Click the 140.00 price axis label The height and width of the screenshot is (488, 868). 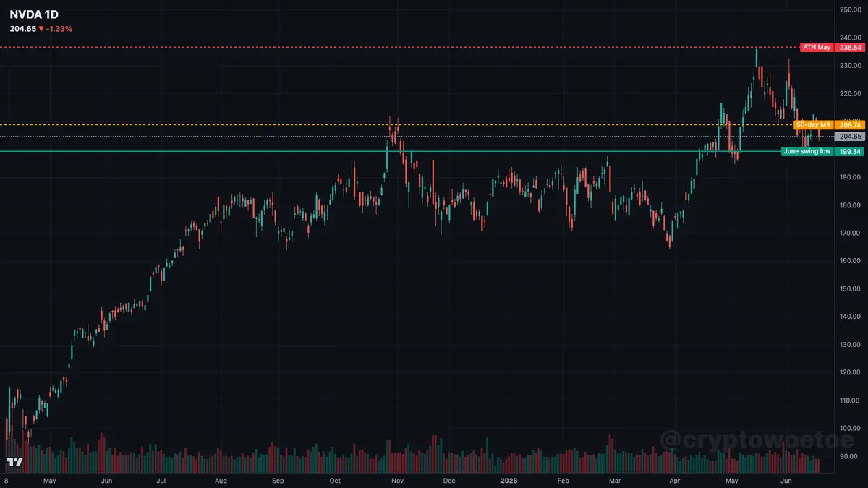(x=849, y=317)
